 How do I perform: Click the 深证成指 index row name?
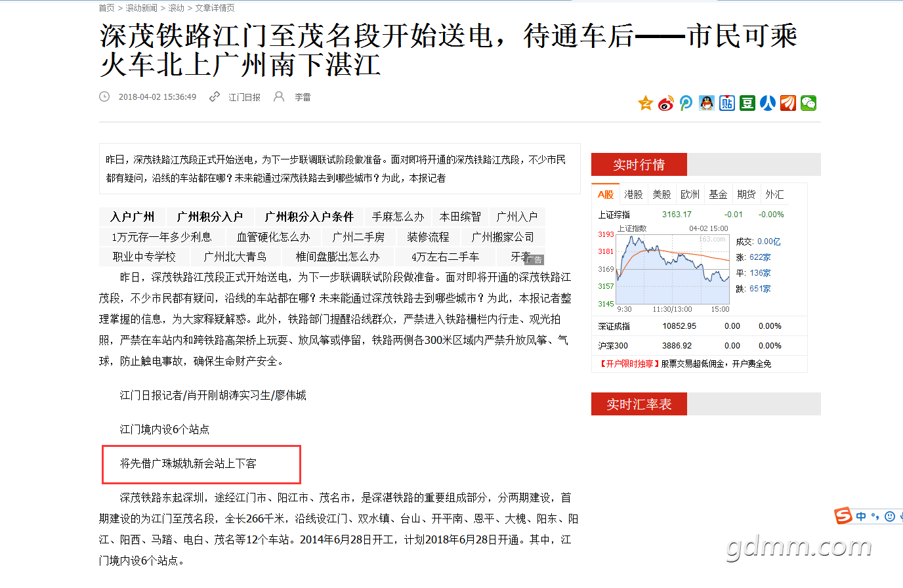614,326
